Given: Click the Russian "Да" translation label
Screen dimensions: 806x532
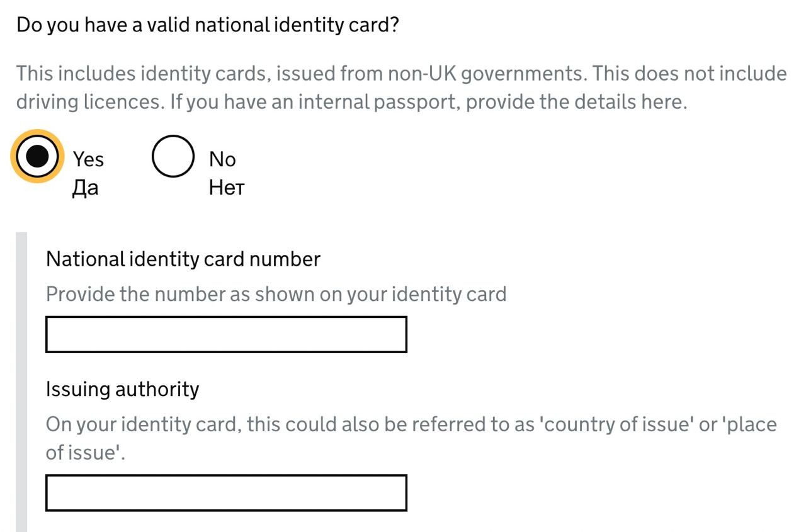Looking at the screenshot, I should [86, 188].
